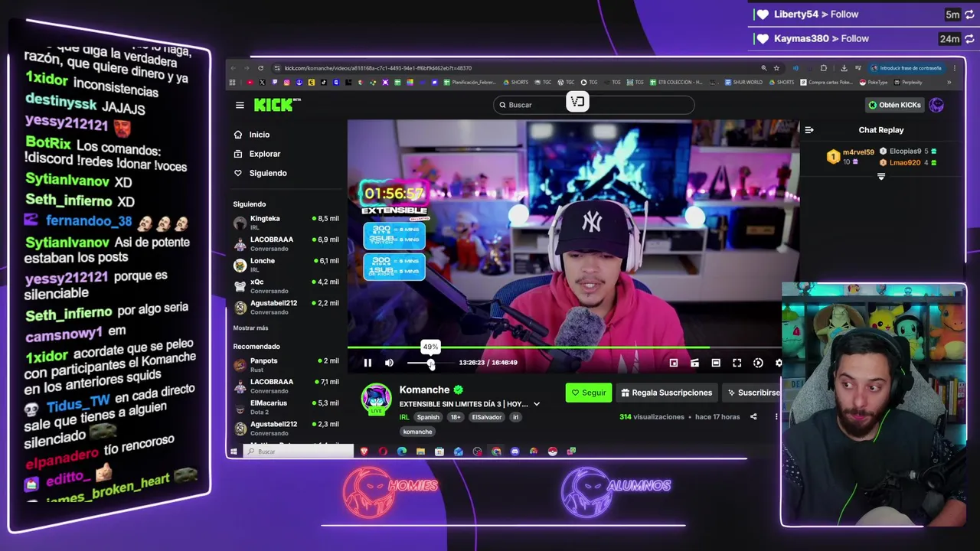This screenshot has width=980, height=551.
Task: Enable picture-in-picture mini player
Action: [x=674, y=363]
